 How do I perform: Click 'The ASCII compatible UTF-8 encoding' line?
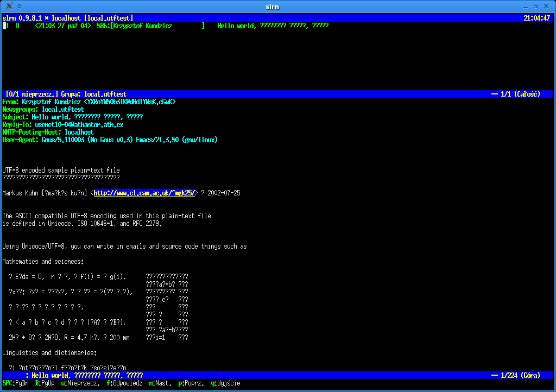click(x=107, y=216)
